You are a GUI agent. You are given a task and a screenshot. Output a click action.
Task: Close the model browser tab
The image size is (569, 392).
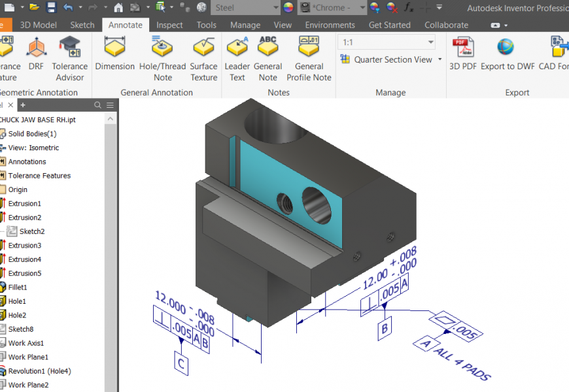(10, 105)
